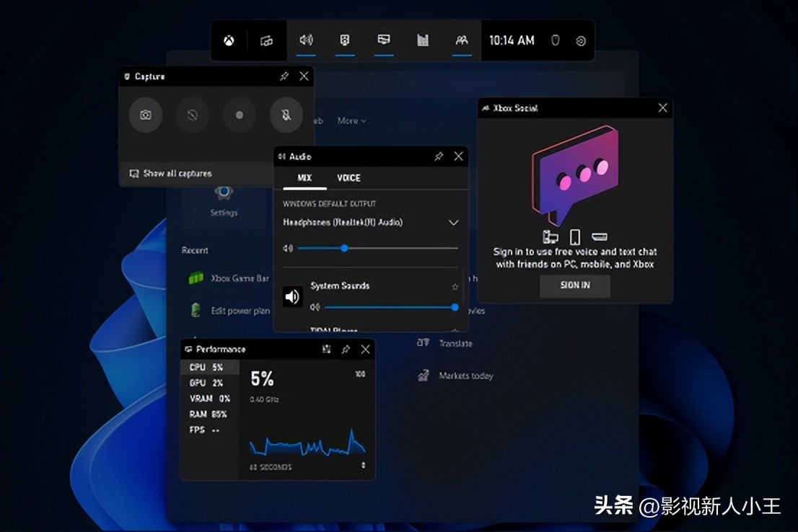Image resolution: width=798 pixels, height=532 pixels.
Task: Select the GPU 2% metric
Action: [210, 383]
